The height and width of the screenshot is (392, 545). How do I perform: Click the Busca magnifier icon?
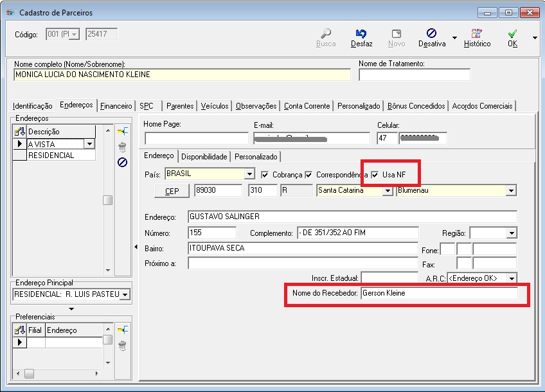click(x=326, y=33)
